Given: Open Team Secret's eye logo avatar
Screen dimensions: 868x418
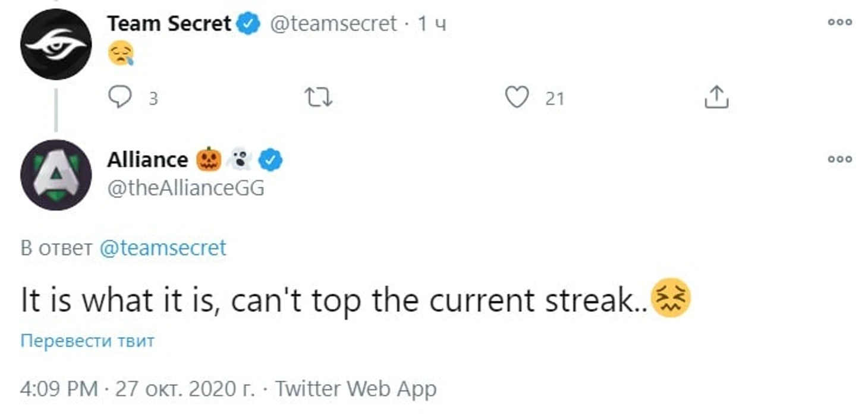Looking at the screenshot, I should [56, 45].
